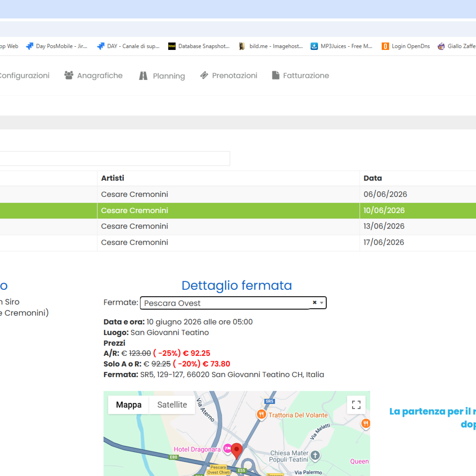The height and width of the screenshot is (476, 476).
Task: Click the Prenotazioni ticket icon
Action: 204,75
